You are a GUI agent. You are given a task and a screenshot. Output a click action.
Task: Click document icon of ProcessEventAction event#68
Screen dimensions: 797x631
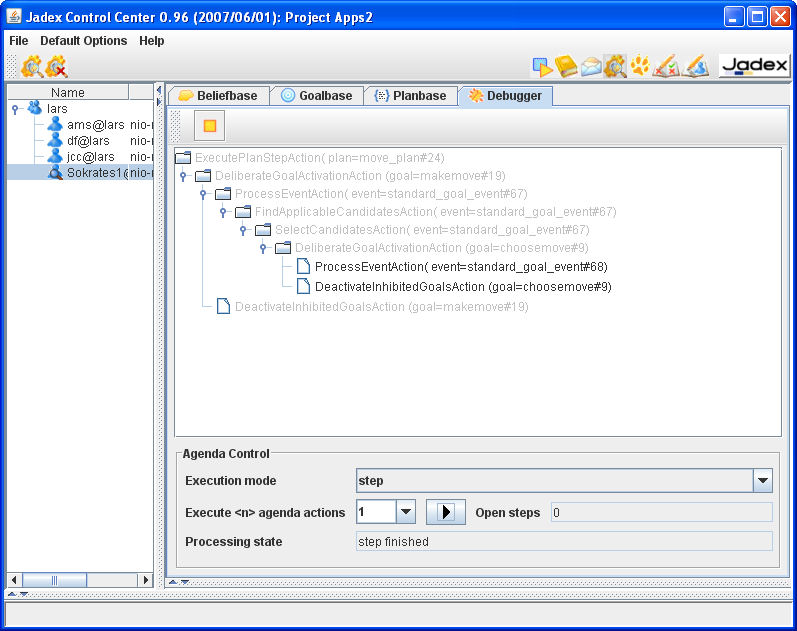click(x=303, y=266)
